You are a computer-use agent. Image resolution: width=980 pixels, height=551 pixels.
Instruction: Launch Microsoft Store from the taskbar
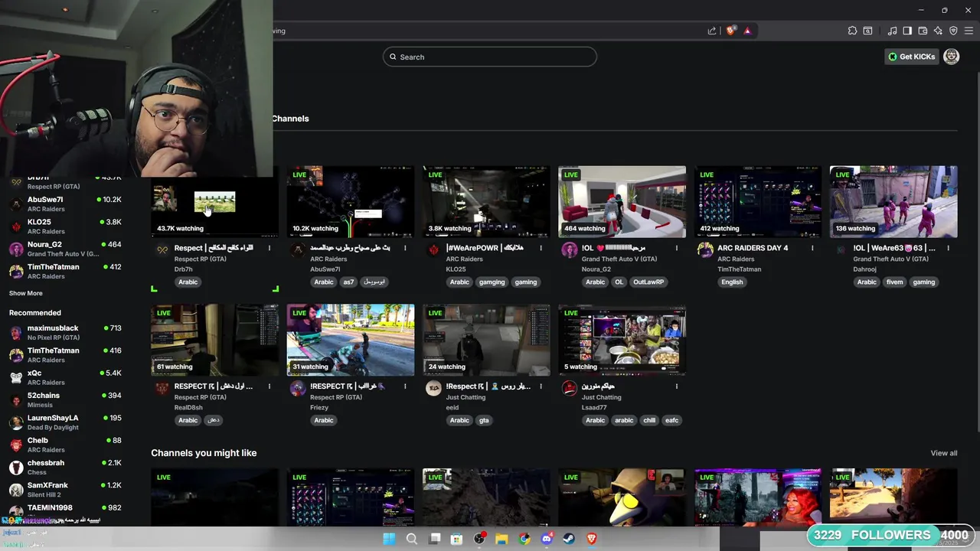(456, 539)
